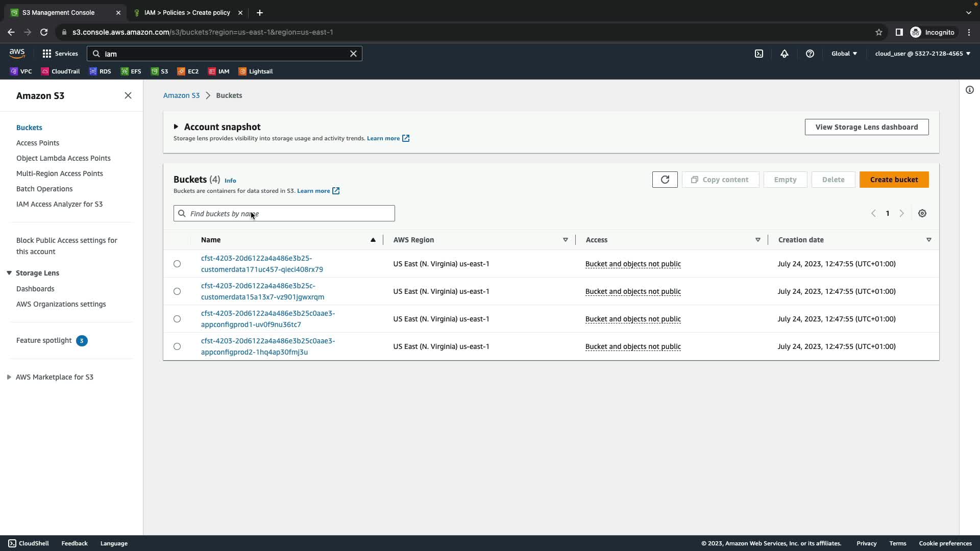The width and height of the screenshot is (980, 551).
Task: Open the Services grid menu icon
Action: (47, 54)
